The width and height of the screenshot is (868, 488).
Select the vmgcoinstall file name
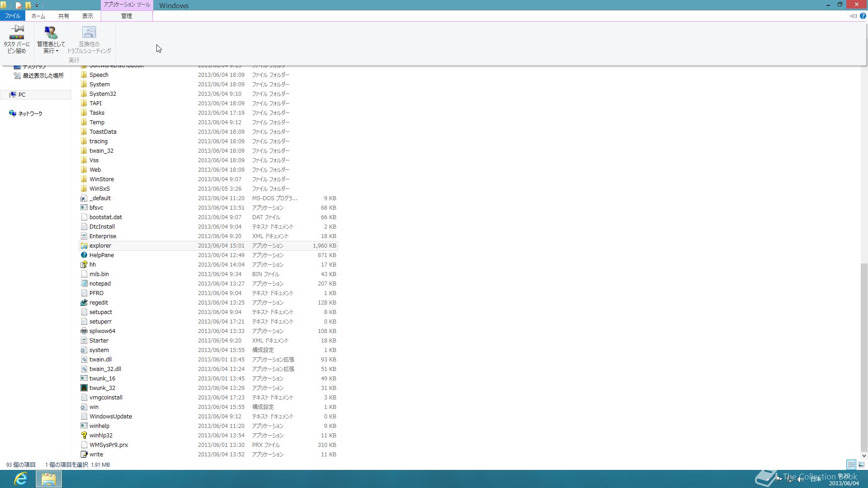(x=106, y=398)
